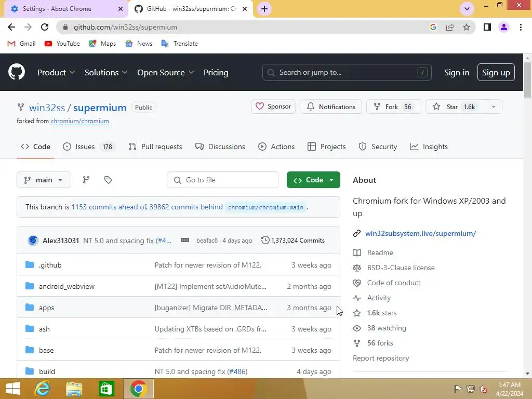The width and height of the screenshot is (532, 399).
Task: Click the Action Center flag icon in tray
Action: tap(458, 389)
